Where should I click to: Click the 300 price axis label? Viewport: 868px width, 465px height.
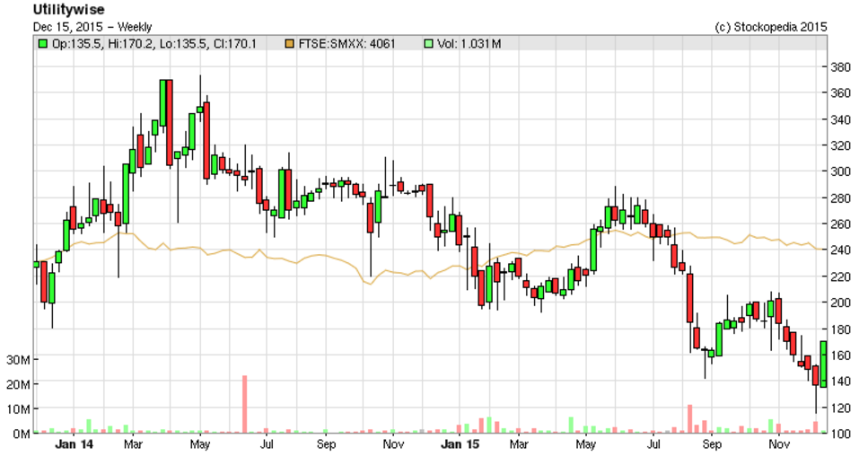click(840, 171)
